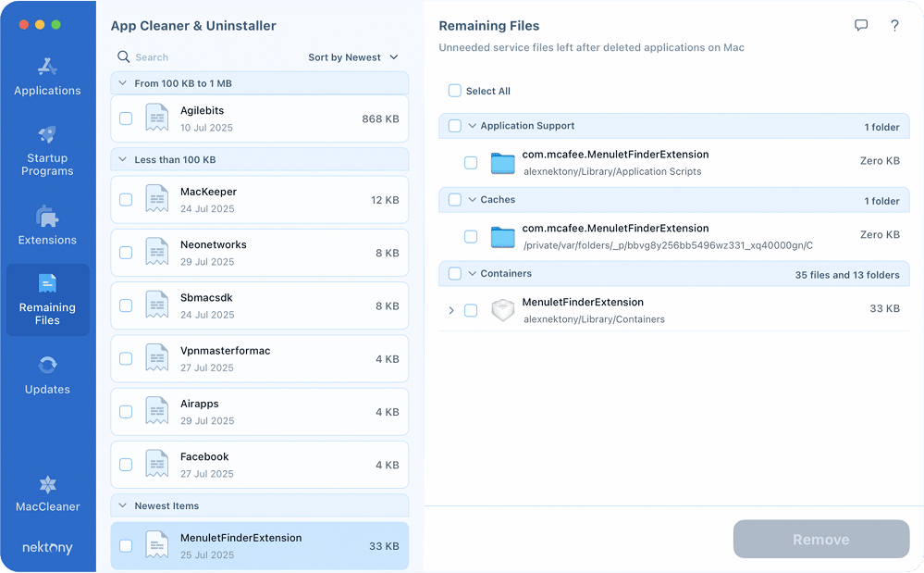Switch to the MacCleaner tab label
Screen dimensions: 924x573
(47, 506)
